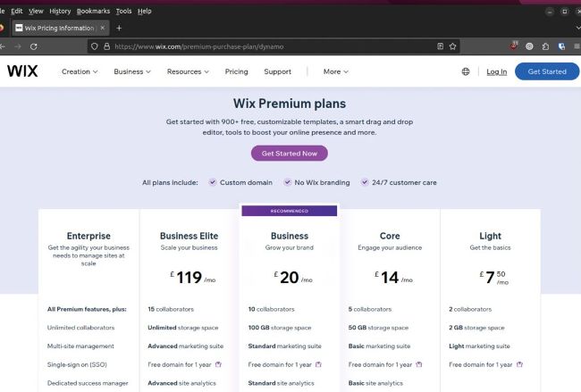Click the address bar URL field
This screenshot has height=392, width=581.
[x=268, y=46]
